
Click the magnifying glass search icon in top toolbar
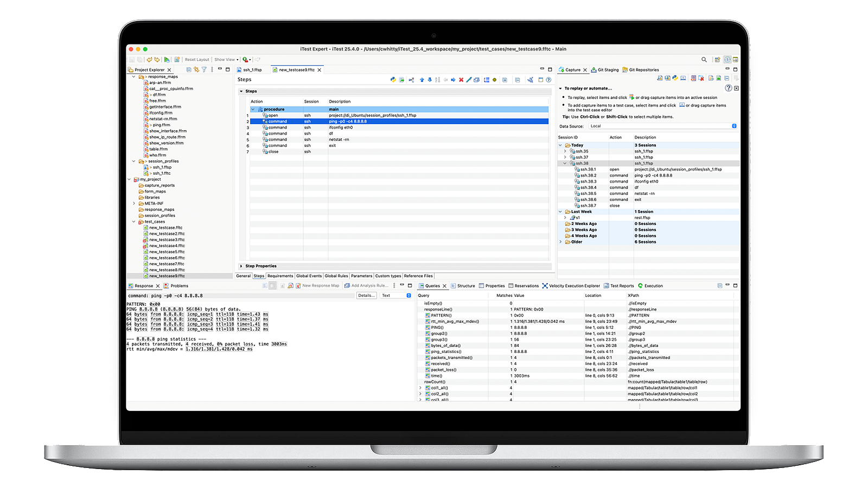point(704,60)
